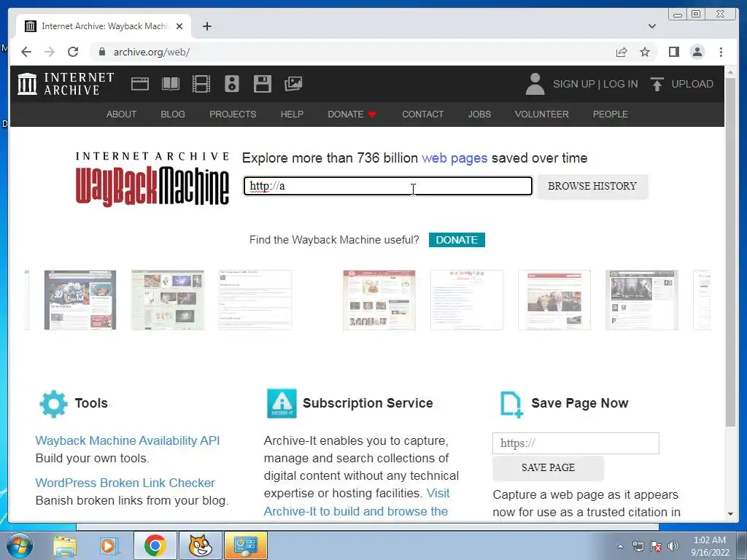Screen dimensions: 747x560
Task: Open Scratch cat taskbar icon
Action: [x=200, y=545]
